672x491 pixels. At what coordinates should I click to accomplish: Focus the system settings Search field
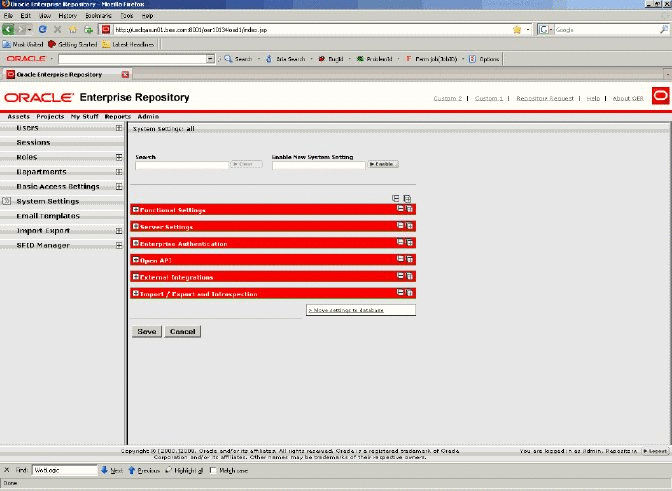click(x=182, y=165)
